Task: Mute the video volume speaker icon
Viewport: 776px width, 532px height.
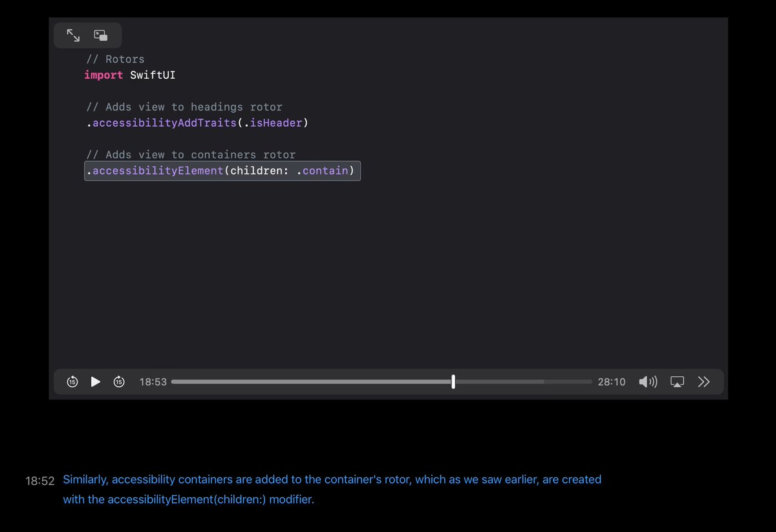Action: click(x=648, y=382)
